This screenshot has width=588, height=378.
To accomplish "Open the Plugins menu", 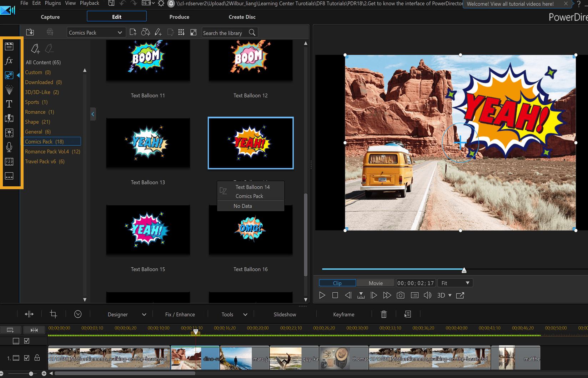I will (52, 3).
